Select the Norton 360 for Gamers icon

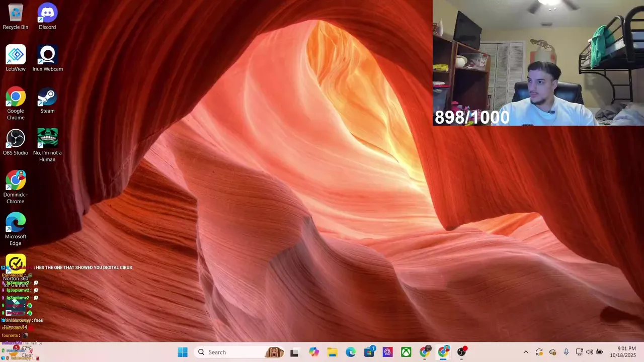click(16, 271)
